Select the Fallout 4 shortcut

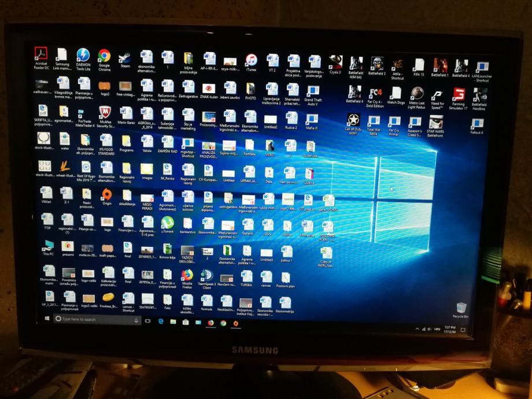pos(476,126)
